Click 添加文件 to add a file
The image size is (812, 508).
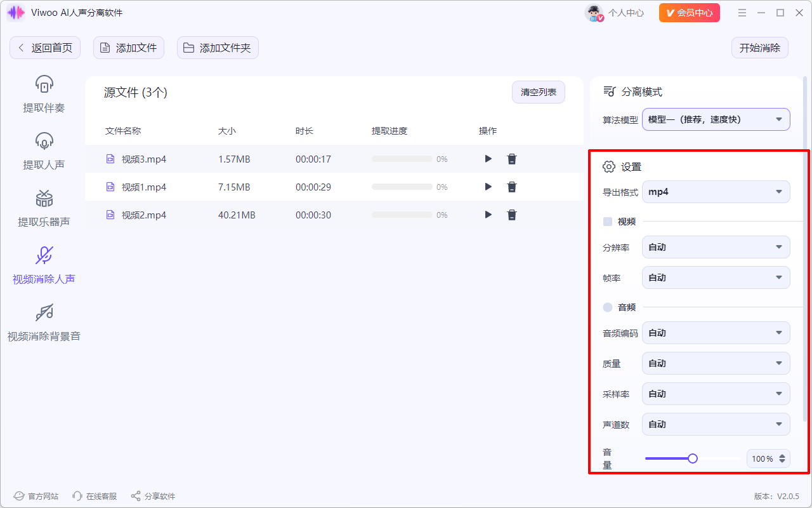(129, 48)
